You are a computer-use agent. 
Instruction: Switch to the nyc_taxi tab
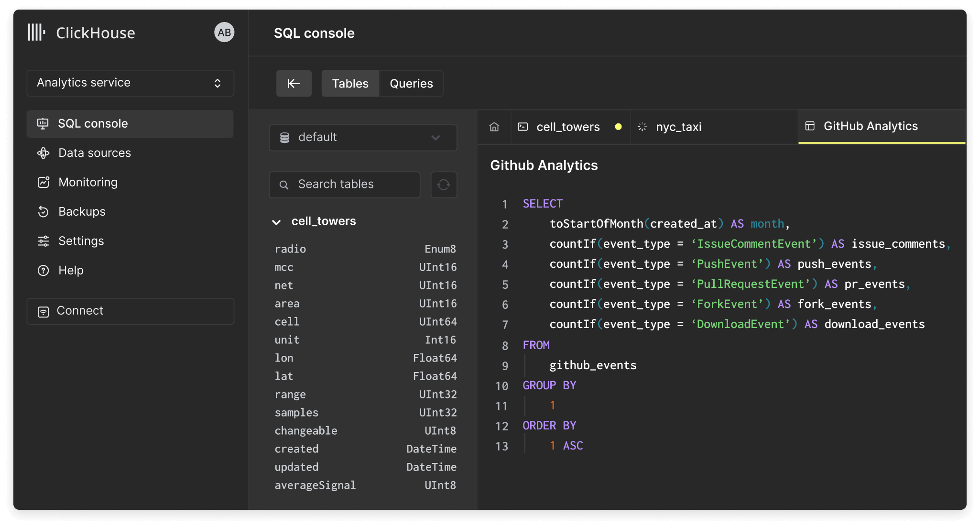coord(678,127)
